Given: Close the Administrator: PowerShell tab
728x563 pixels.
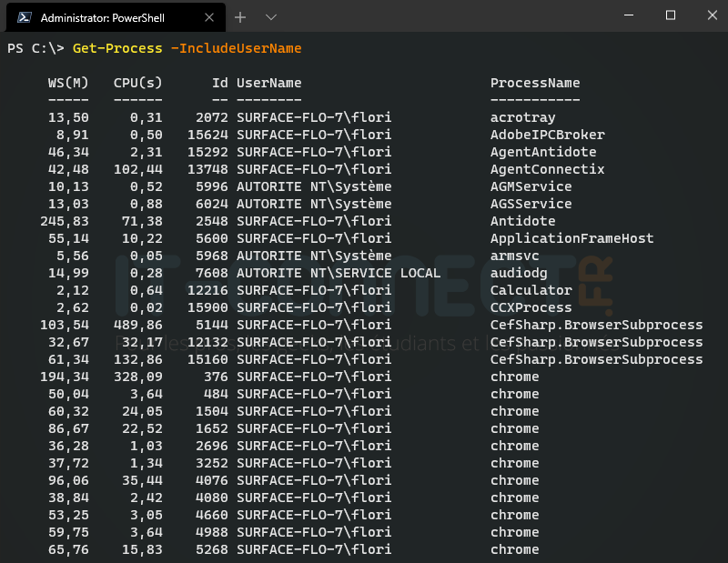Looking at the screenshot, I should (x=207, y=15).
